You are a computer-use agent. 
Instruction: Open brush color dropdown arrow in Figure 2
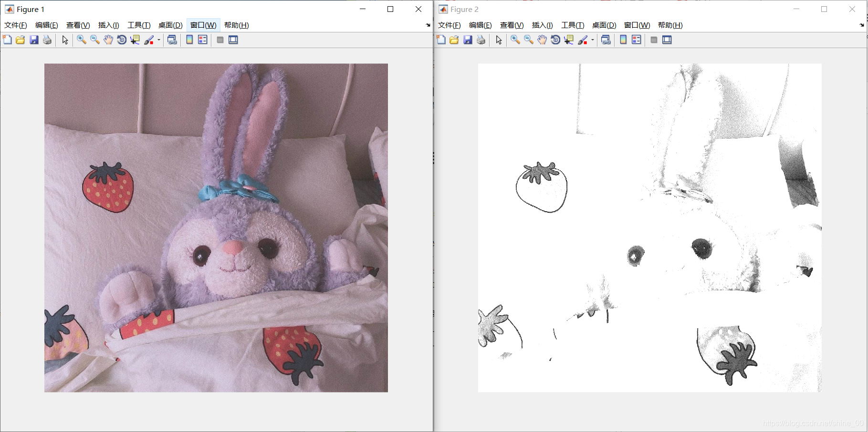click(x=593, y=40)
